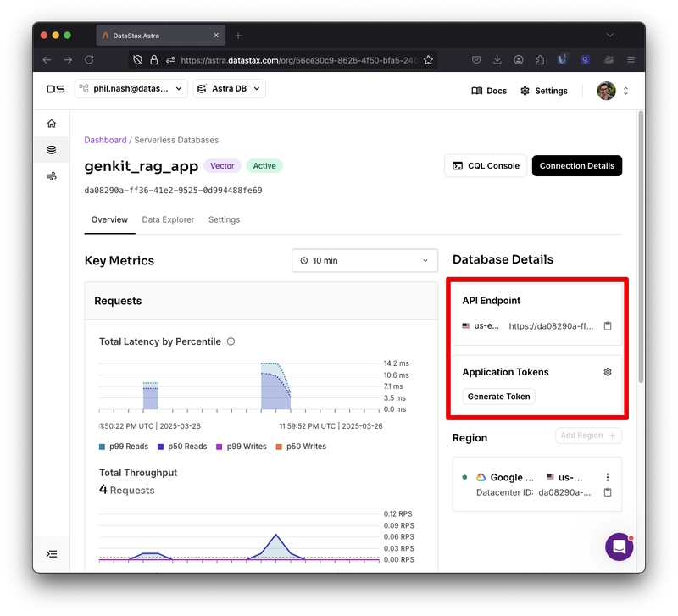Expand the sidebar with the bottom toggle icon
The image size is (678, 616).
[52, 554]
